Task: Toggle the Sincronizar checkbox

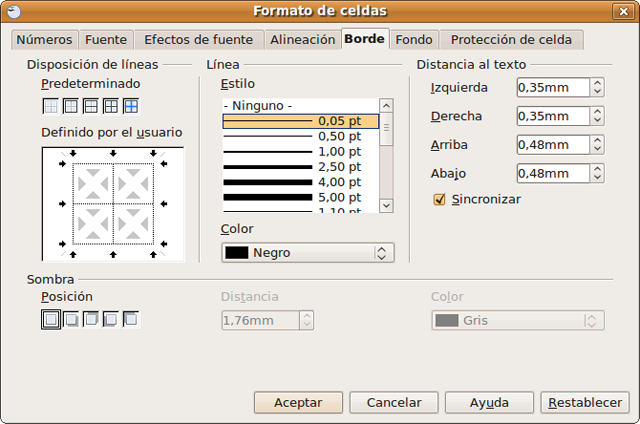Action: [x=439, y=199]
